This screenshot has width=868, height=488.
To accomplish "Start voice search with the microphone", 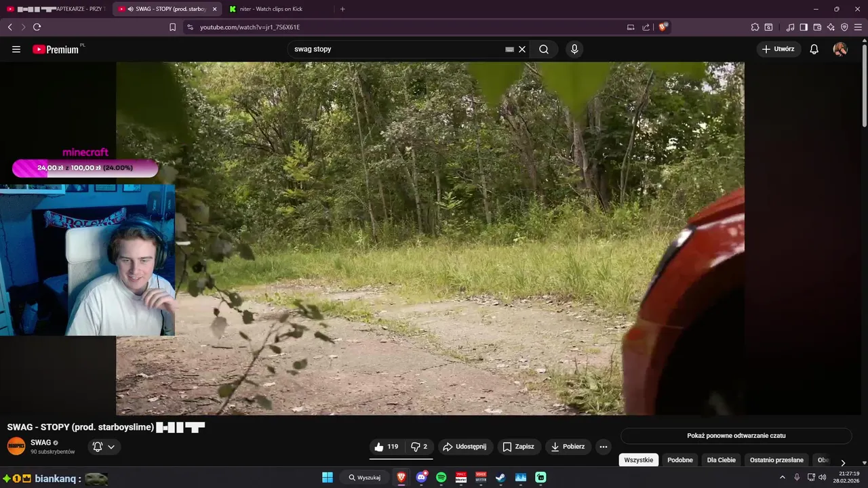I will tap(574, 49).
